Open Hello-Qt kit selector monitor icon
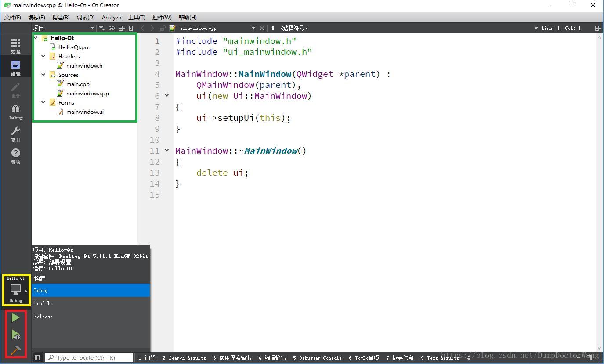The width and height of the screenshot is (604, 364). [x=16, y=289]
